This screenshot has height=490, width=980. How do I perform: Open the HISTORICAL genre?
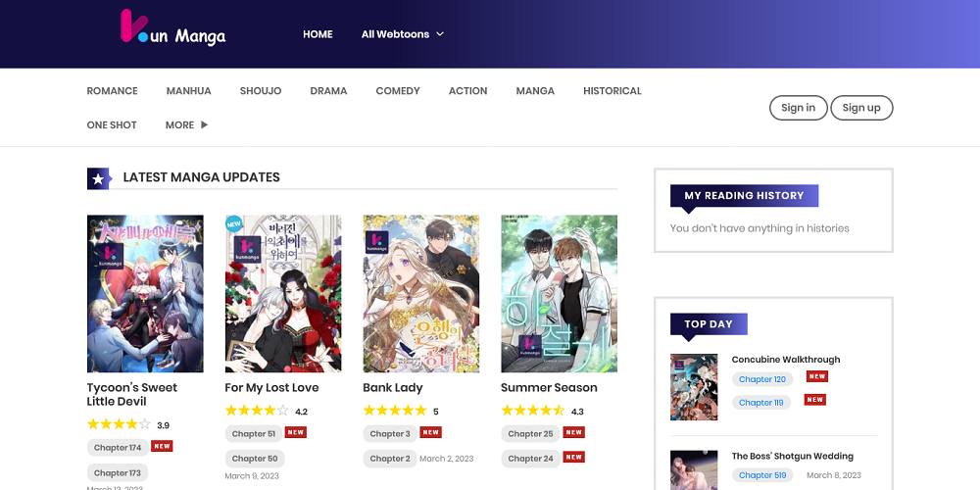[612, 90]
